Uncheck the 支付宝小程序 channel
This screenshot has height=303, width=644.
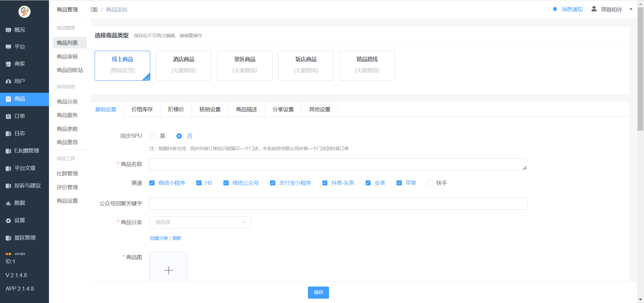pos(273,183)
